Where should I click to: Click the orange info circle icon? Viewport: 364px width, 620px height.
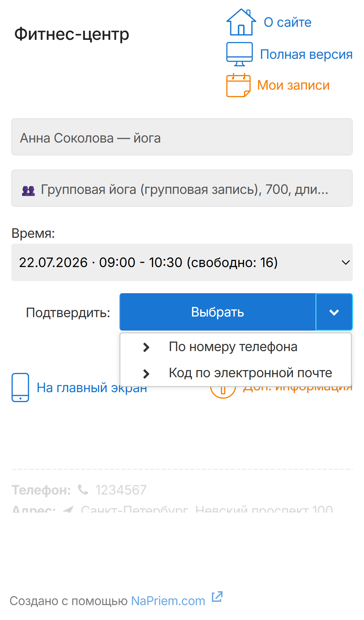pos(223,392)
